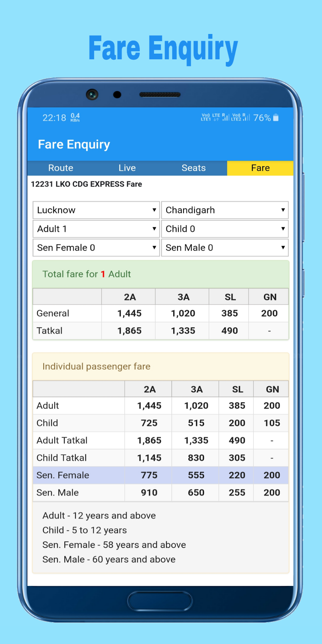322x644 pixels.
Task: Tap the battery icon in status bar
Action: [x=276, y=118]
